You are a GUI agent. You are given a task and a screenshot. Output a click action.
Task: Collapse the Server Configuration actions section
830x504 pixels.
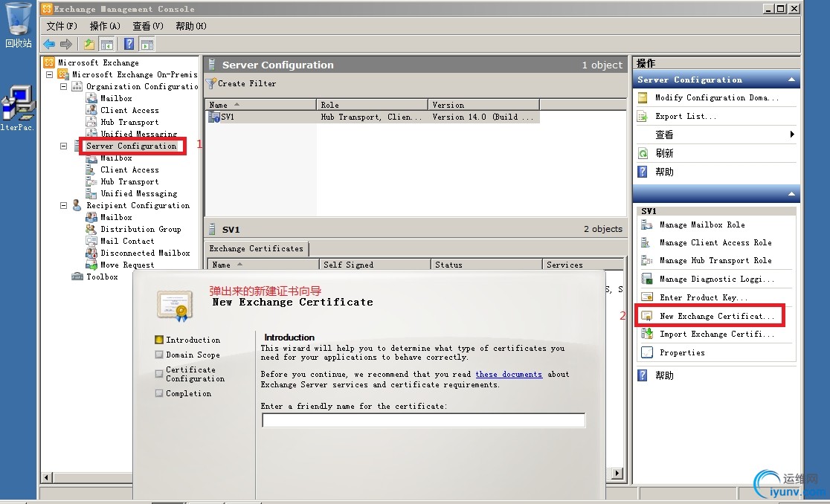tap(791, 80)
